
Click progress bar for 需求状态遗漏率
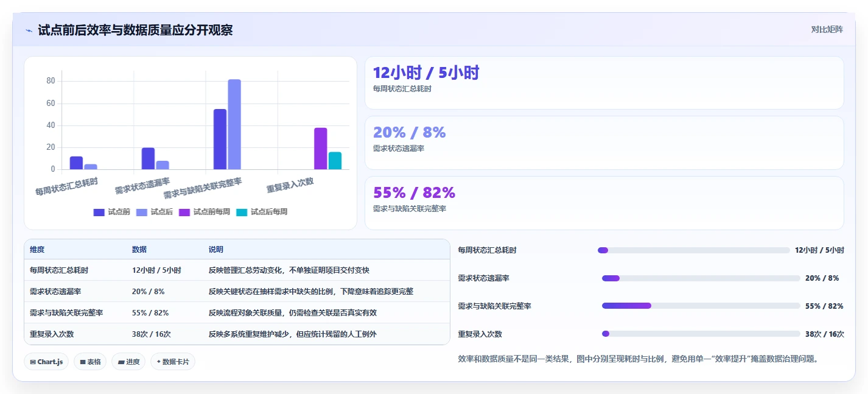point(701,278)
